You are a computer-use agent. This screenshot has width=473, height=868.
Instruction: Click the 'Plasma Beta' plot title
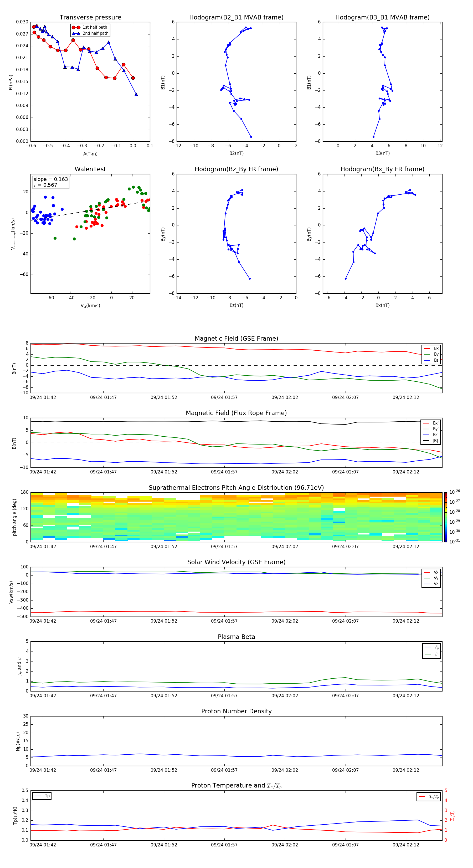[236, 637]
